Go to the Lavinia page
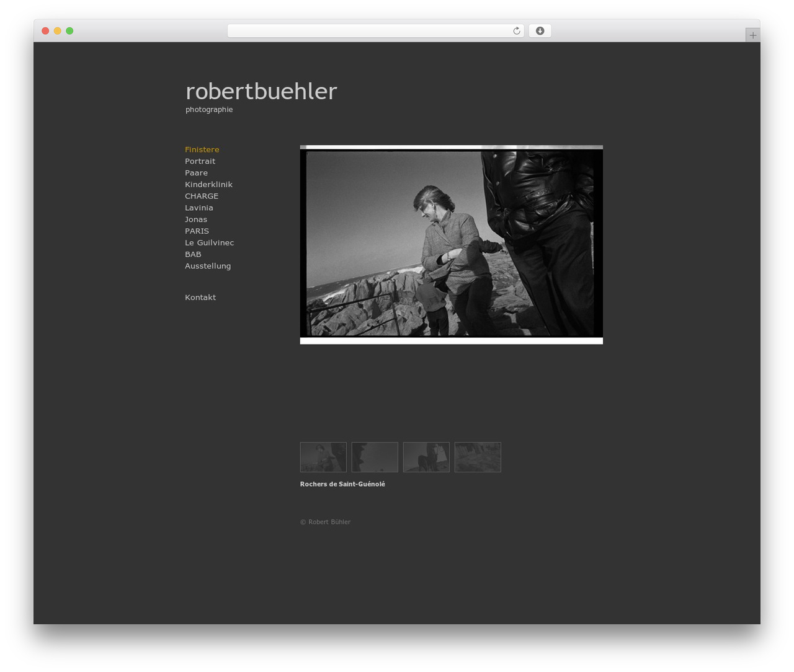The width and height of the screenshot is (794, 672). pos(198,208)
